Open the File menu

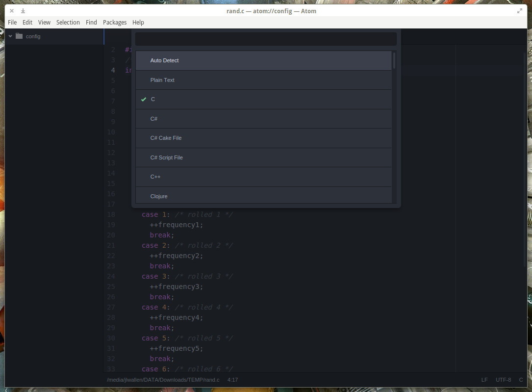pyautogui.click(x=12, y=22)
